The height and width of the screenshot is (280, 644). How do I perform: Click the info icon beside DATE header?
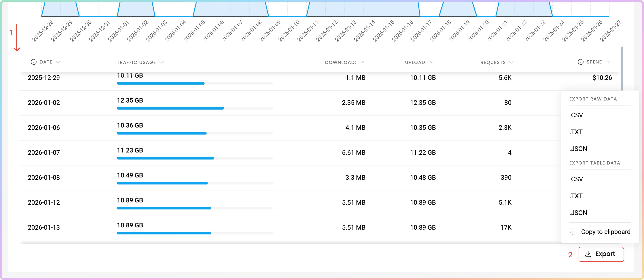point(33,62)
